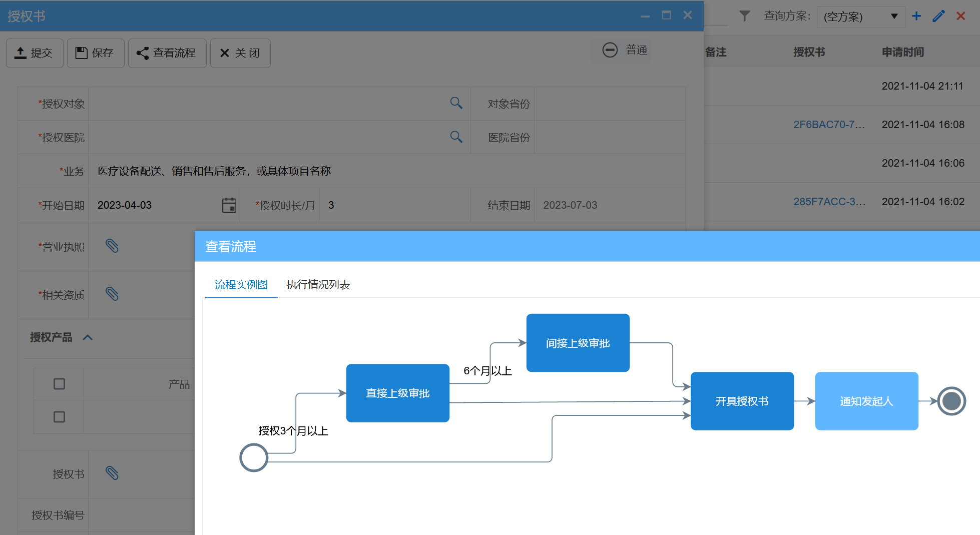Image resolution: width=980 pixels, height=535 pixels.
Task: Open the 授权书 attachment paperclip
Action: [112, 473]
